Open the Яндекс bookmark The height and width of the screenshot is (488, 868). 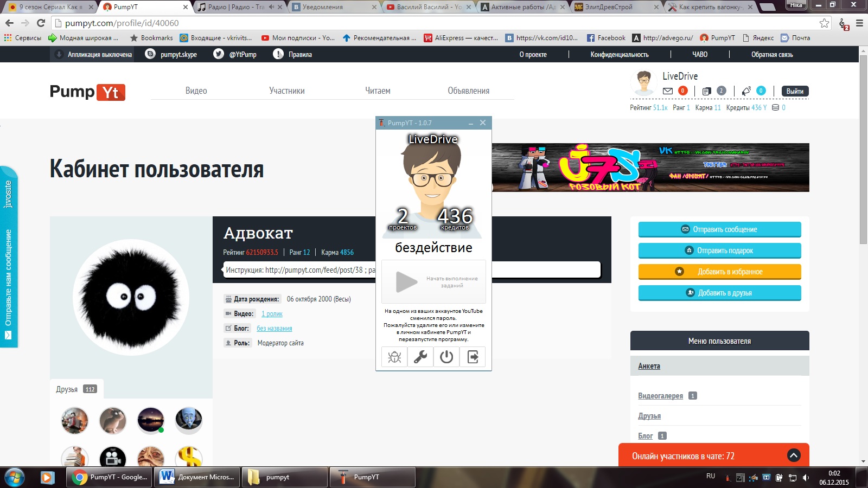758,38
